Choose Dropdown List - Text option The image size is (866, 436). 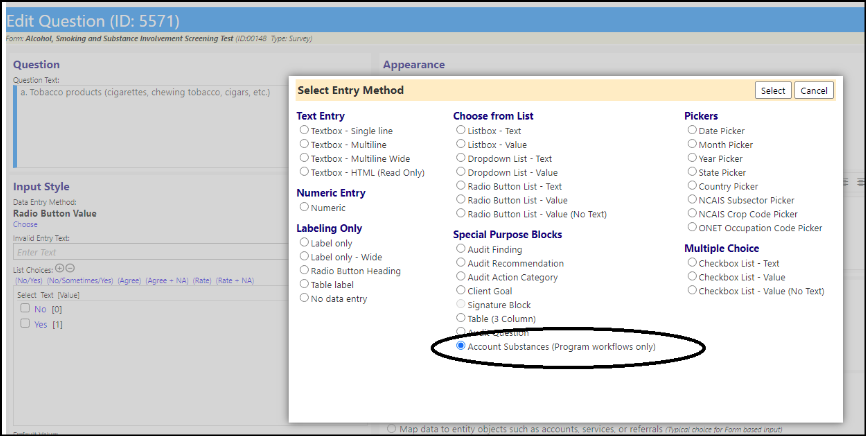(461, 157)
